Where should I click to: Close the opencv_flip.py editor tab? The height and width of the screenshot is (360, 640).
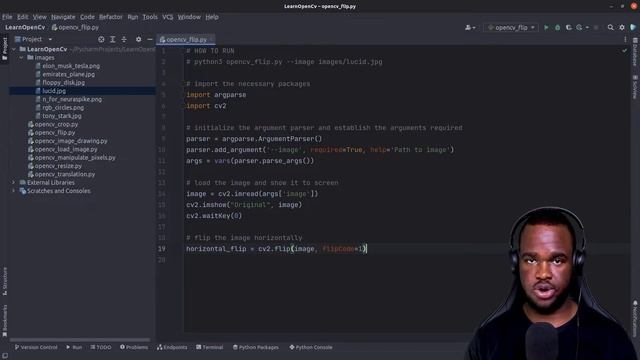(x=211, y=40)
